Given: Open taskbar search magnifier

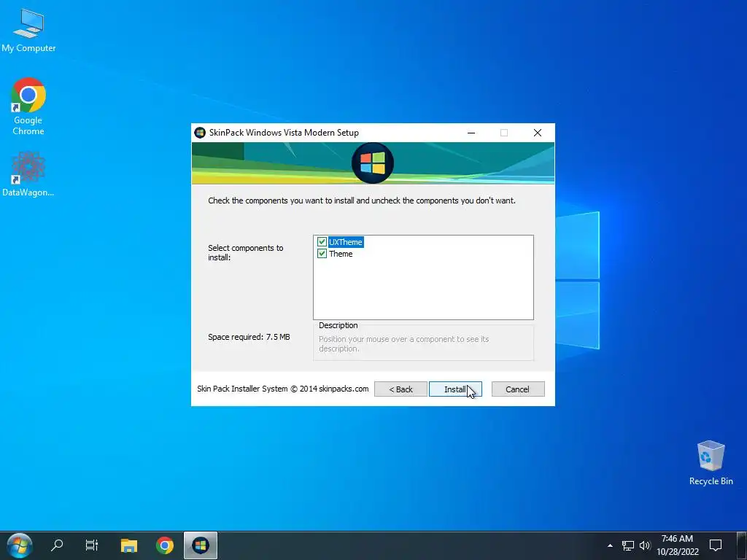Looking at the screenshot, I should [57, 545].
